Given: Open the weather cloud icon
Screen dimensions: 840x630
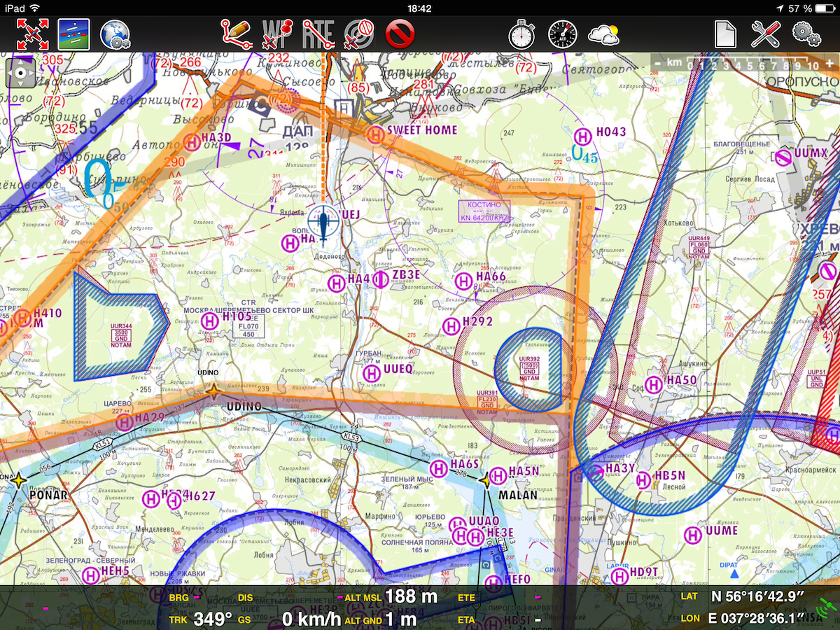Looking at the screenshot, I should point(603,34).
